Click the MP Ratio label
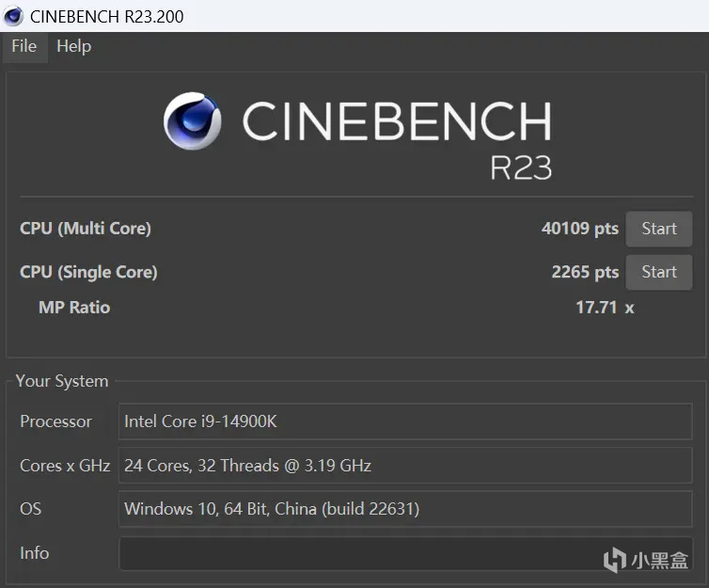The height and width of the screenshot is (588, 709). point(74,308)
